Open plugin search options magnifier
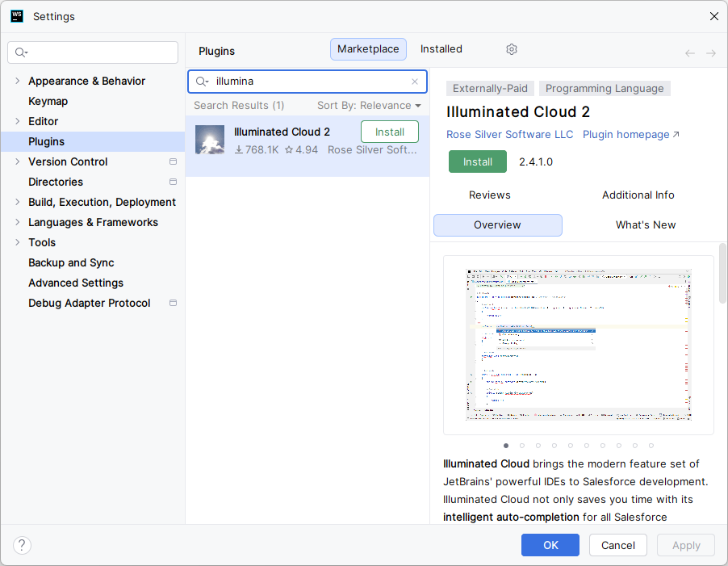Image resolution: width=728 pixels, height=566 pixels. [202, 82]
